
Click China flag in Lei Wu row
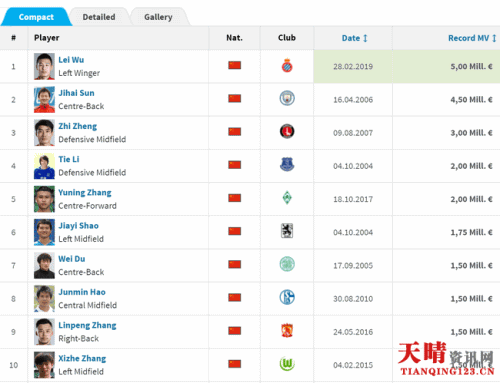coord(235,65)
